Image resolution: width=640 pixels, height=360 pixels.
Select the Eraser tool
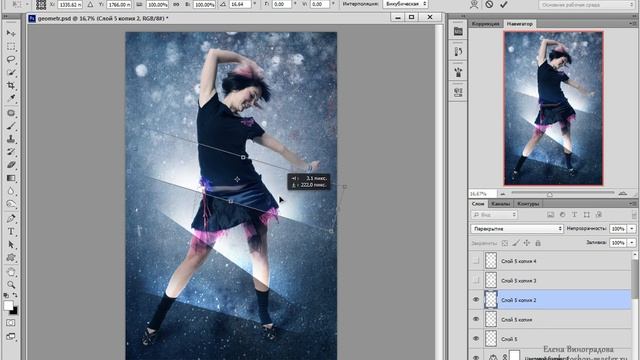coord(11,165)
